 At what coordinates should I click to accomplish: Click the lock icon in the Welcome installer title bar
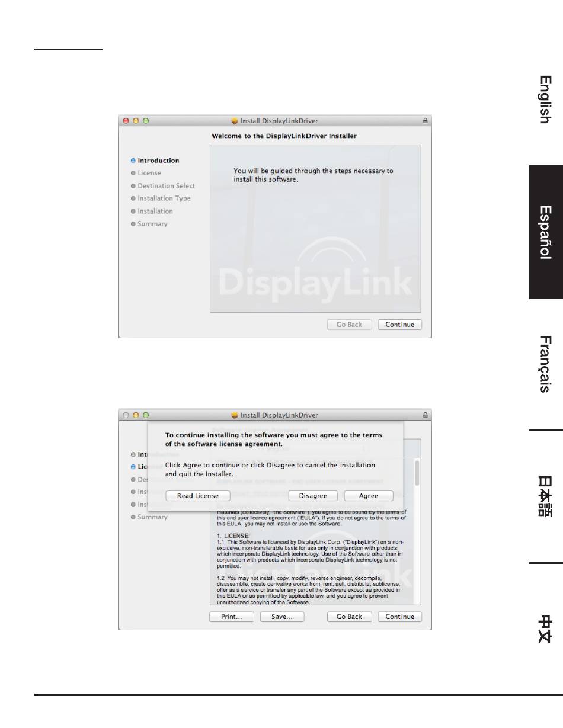[x=425, y=121]
